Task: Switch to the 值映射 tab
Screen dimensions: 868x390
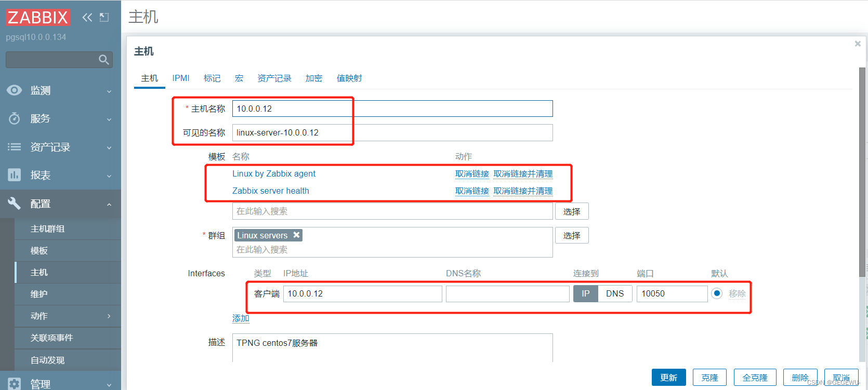Action: (x=349, y=78)
